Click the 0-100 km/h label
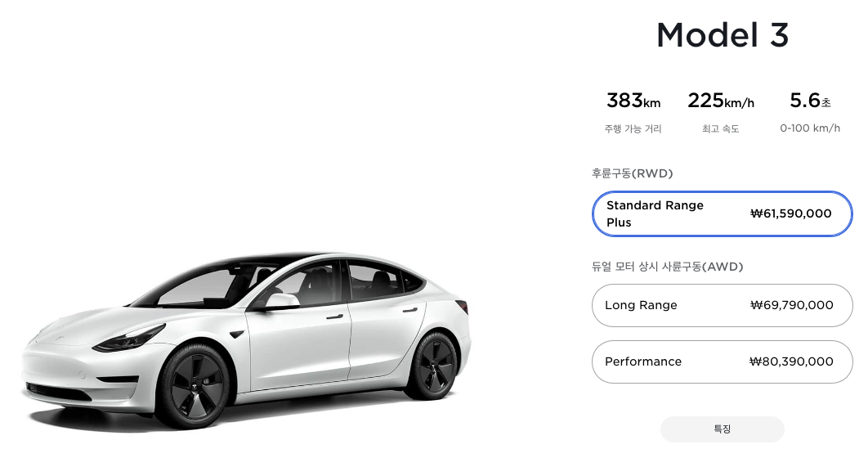This screenshot has width=868, height=458. pos(810,128)
